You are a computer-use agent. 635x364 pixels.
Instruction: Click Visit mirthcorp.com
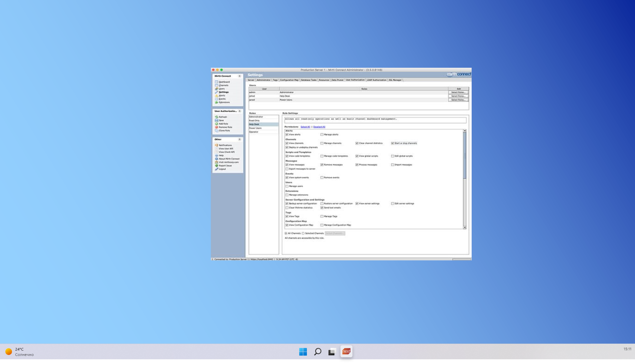[227, 162]
